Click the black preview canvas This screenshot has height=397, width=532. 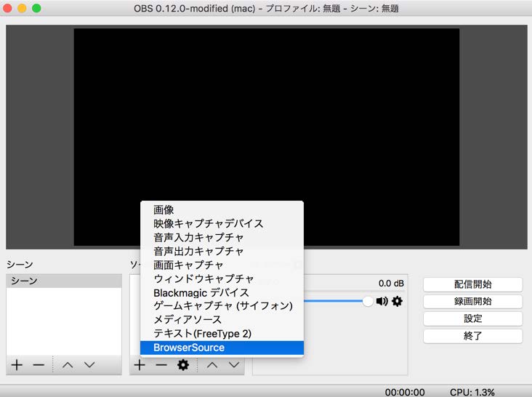(x=266, y=137)
